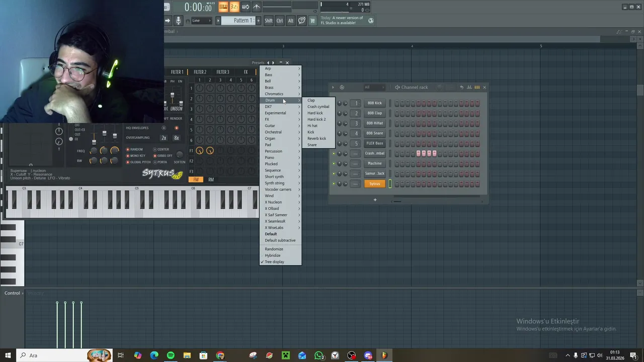This screenshot has width=644, height=362.
Task: Open Channel rack speaker icon
Action: (397, 87)
